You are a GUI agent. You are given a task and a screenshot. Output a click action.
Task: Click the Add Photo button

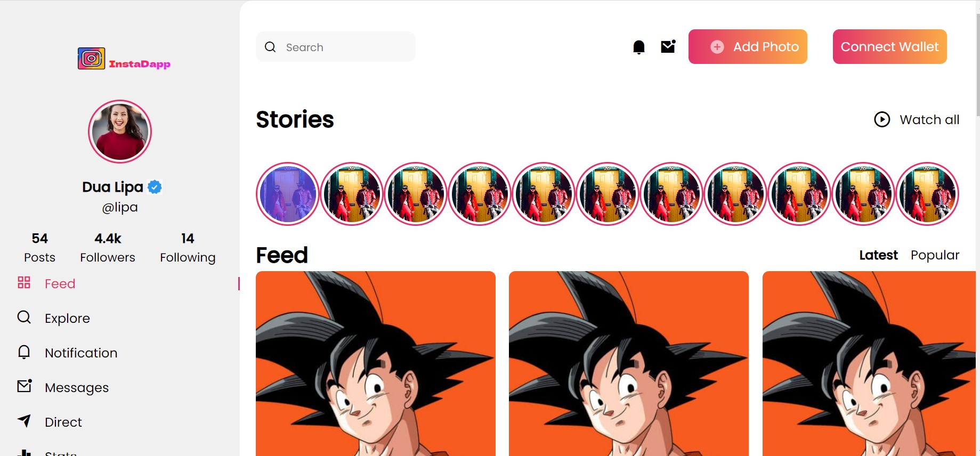click(x=748, y=46)
